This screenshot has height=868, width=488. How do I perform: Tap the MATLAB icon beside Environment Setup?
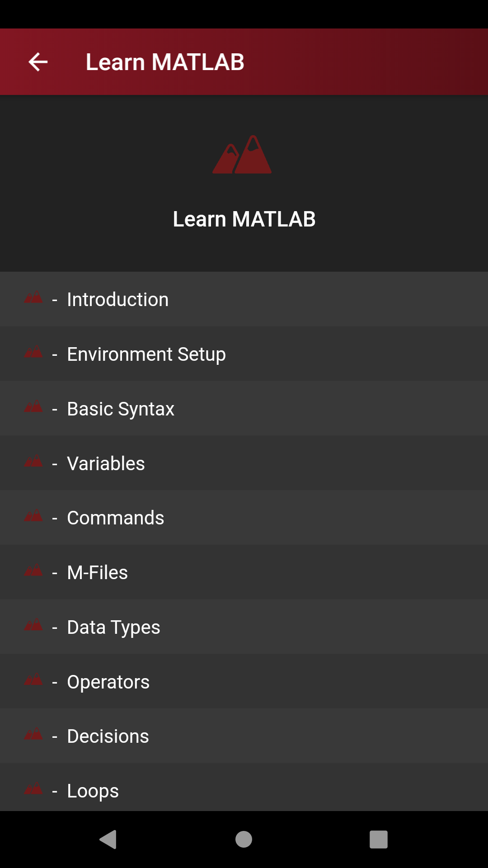(x=33, y=352)
